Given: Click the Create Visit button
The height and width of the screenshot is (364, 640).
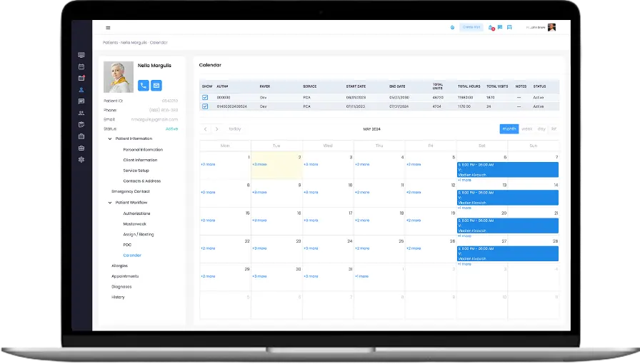Looking at the screenshot, I should click(471, 27).
